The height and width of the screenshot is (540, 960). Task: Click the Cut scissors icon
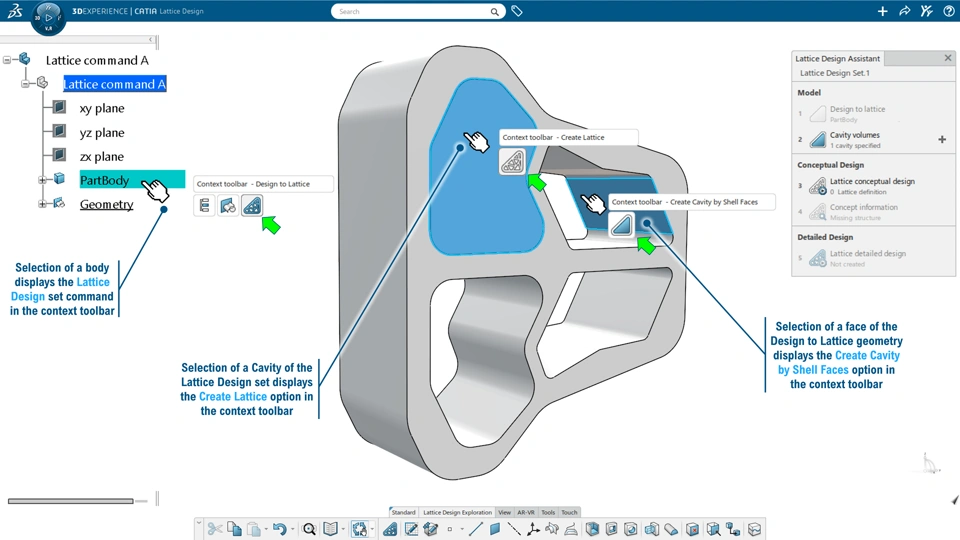[214, 529]
